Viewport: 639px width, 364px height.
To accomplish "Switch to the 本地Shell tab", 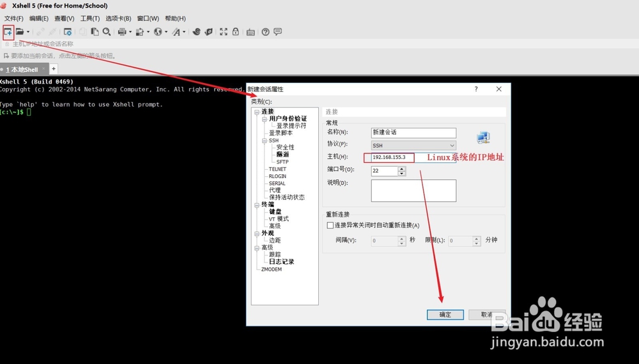I will click(x=24, y=69).
